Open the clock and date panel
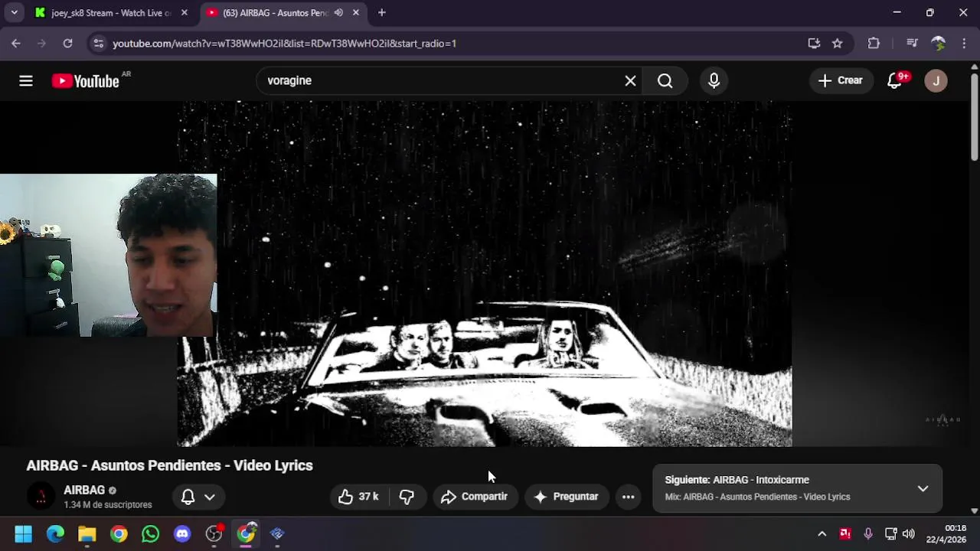The image size is (980, 551). click(946, 533)
